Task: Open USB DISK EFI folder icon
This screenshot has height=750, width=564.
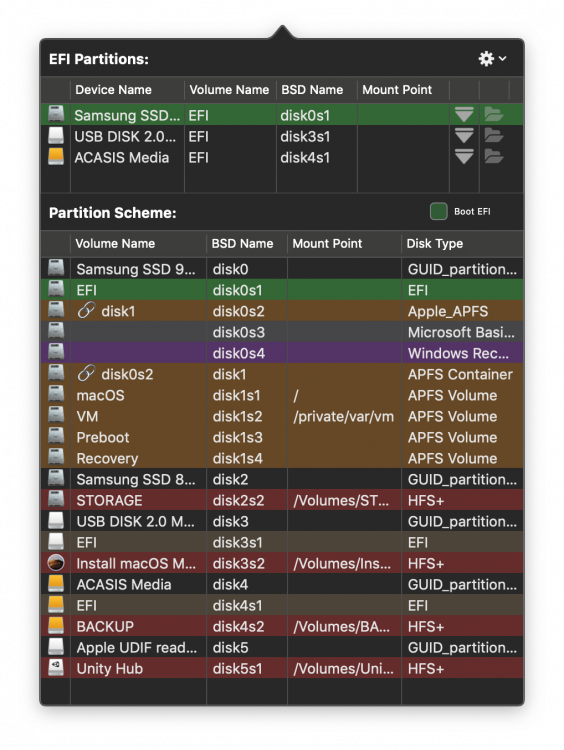Action: [493, 135]
